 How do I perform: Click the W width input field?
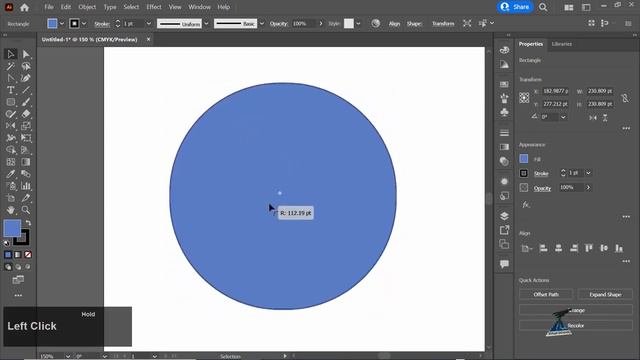(600, 91)
